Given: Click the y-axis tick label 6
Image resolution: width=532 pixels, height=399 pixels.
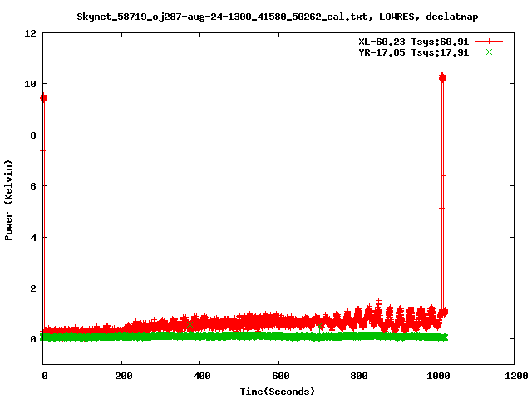Looking at the screenshot, I should click(33, 186).
